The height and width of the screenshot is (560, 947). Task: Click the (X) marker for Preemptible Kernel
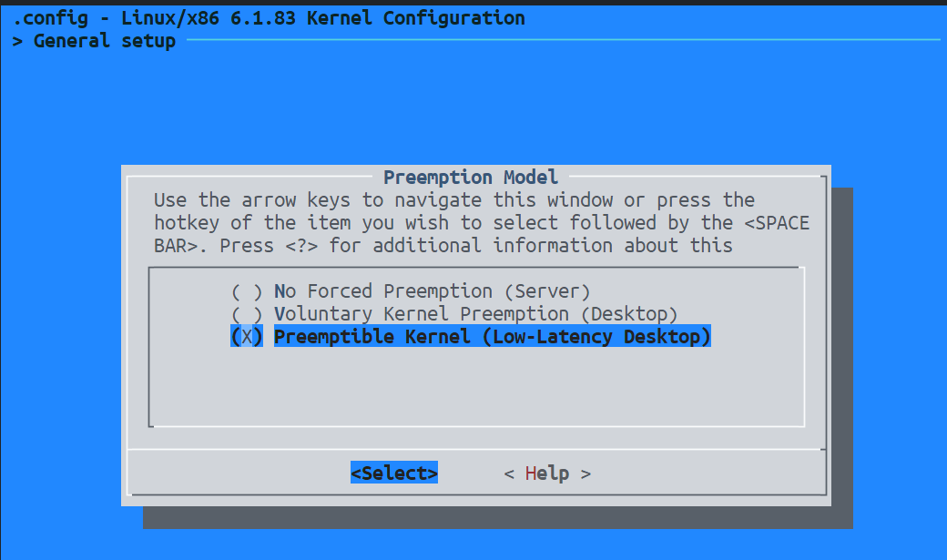[246, 337]
